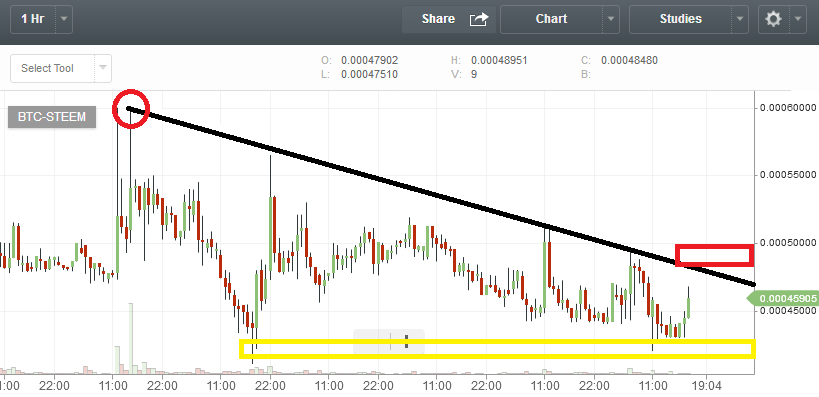Click the 0.00060000 price axis label

coord(788,108)
